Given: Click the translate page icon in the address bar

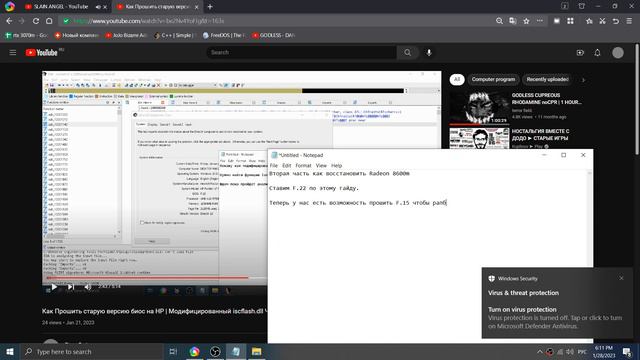Looking at the screenshot, I should 513,21.
